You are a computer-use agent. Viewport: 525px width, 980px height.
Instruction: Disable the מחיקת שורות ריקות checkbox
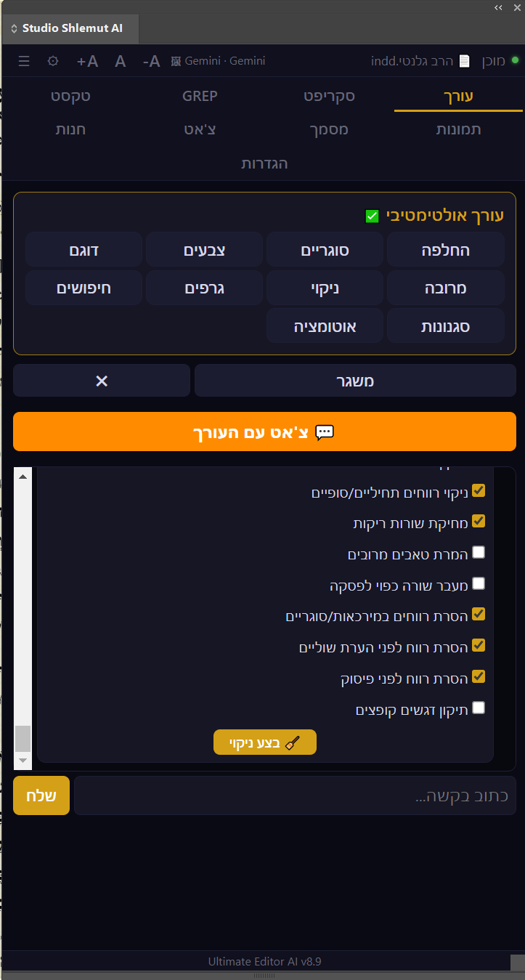478,521
